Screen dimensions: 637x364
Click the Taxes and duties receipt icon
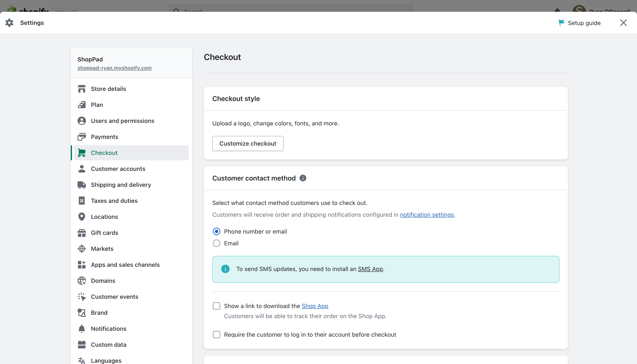(82, 201)
